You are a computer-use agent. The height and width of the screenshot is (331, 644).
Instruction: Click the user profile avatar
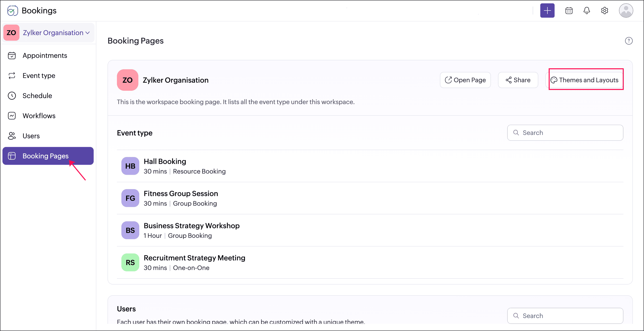pyautogui.click(x=625, y=11)
